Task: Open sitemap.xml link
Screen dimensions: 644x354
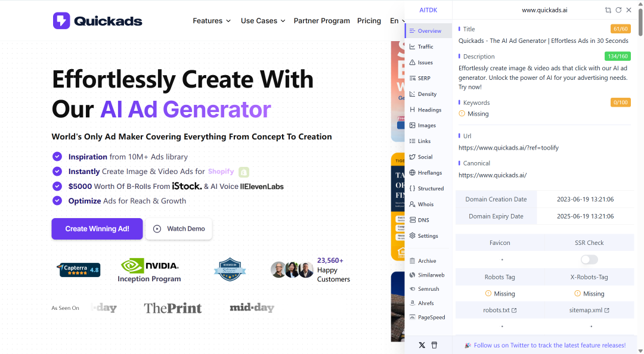Action: (x=589, y=310)
